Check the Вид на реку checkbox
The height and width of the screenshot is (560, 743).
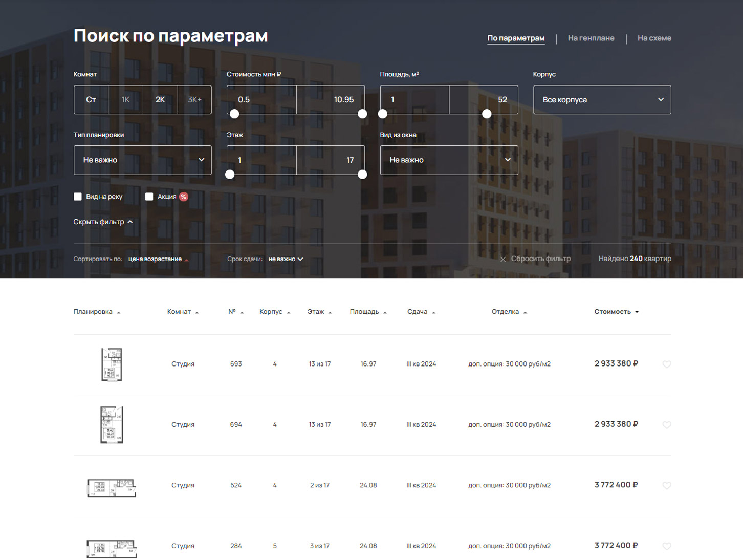point(78,197)
